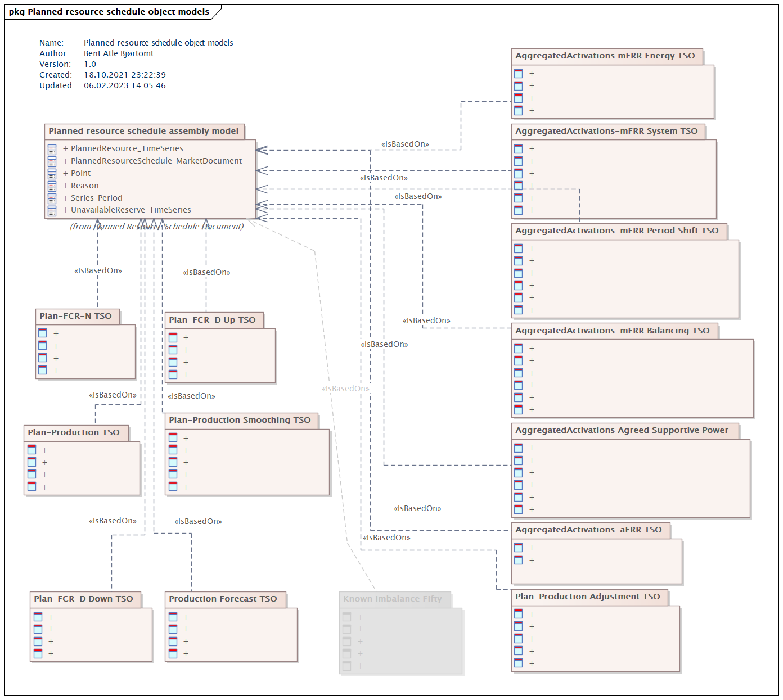Click IsBasedOn label above Plan-FCR-D Down TSO

(x=112, y=521)
